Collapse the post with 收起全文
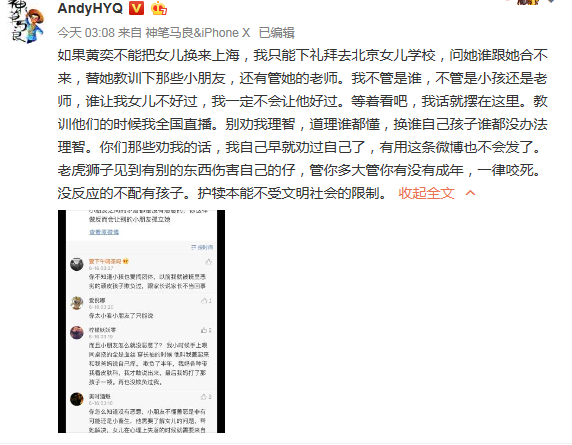Image resolution: width=572 pixels, height=445 pixels. (x=426, y=193)
